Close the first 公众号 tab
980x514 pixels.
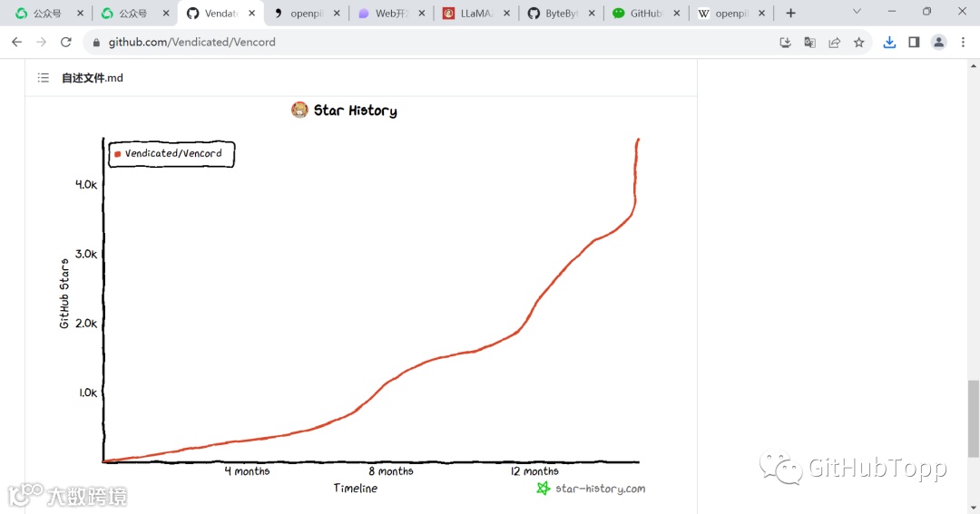(x=80, y=13)
